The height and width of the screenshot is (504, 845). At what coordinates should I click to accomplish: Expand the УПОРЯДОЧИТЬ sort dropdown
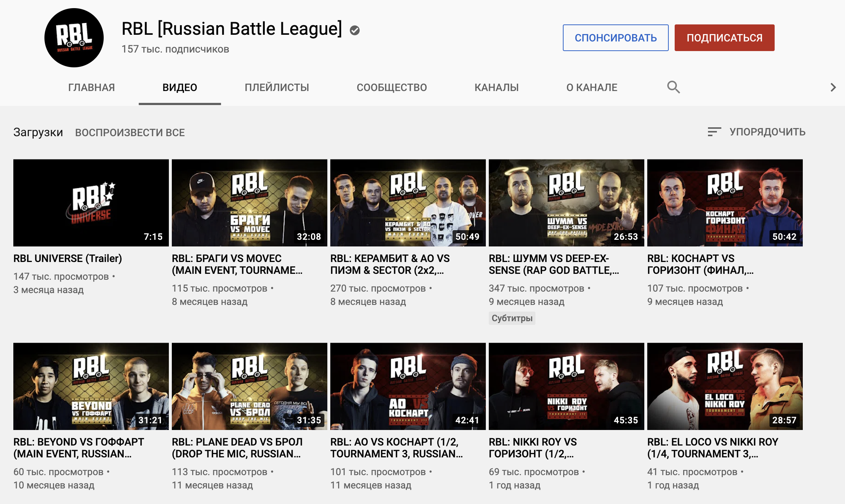(x=767, y=132)
